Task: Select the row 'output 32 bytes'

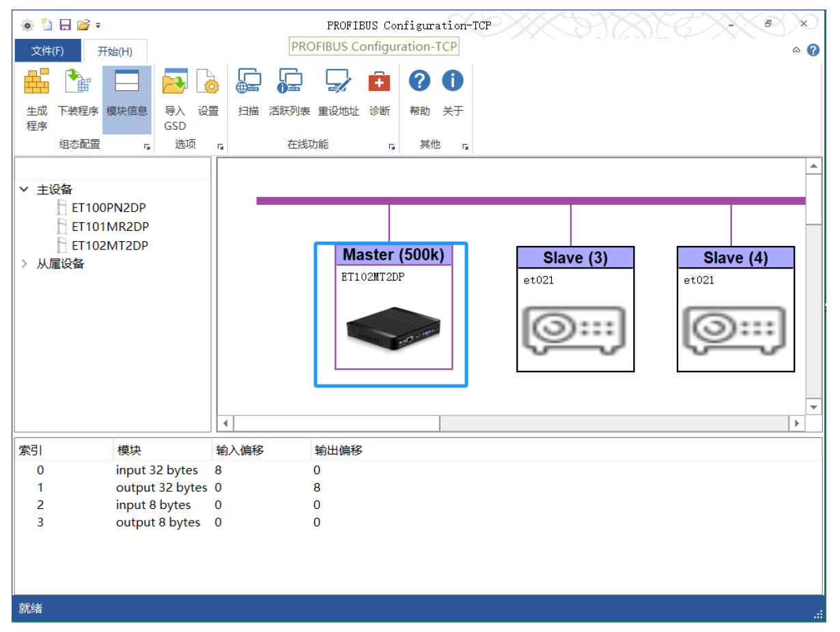Action: click(x=418, y=487)
